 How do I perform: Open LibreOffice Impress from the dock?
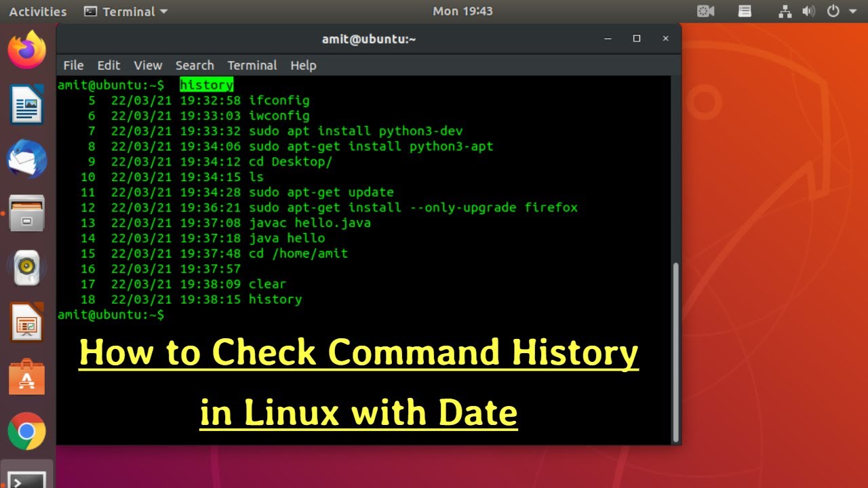tap(27, 322)
